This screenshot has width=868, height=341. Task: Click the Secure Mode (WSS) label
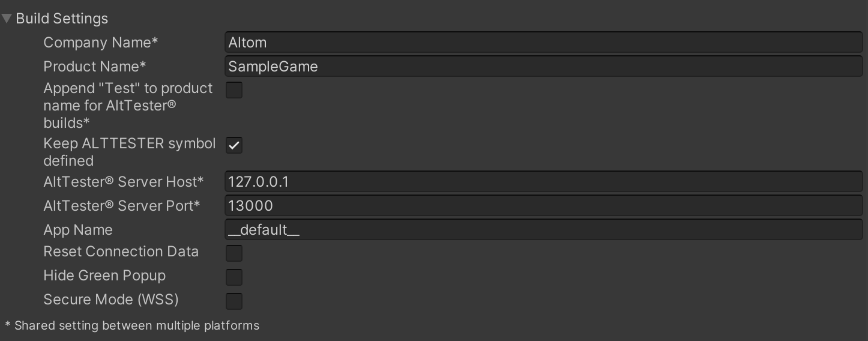tap(111, 300)
